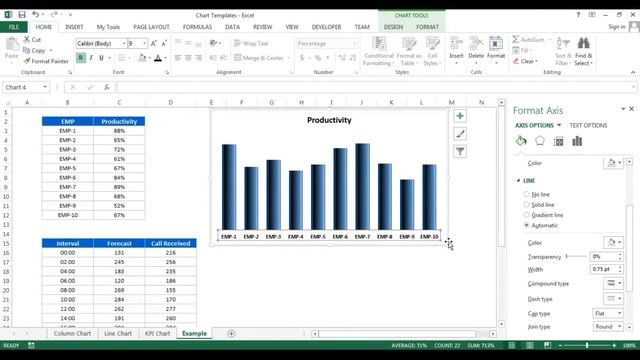Viewport: 640px width, 360px height.
Task: Click Sign in link
Action: click(x=616, y=27)
